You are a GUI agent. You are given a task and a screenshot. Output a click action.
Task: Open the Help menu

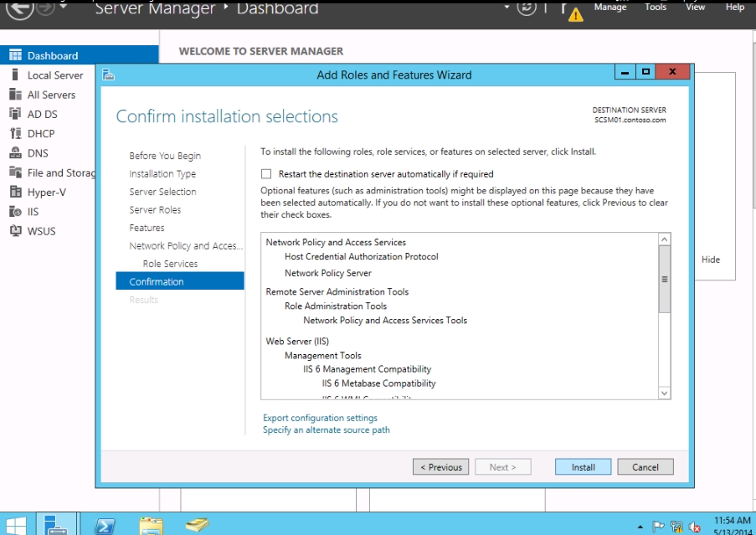tap(735, 7)
